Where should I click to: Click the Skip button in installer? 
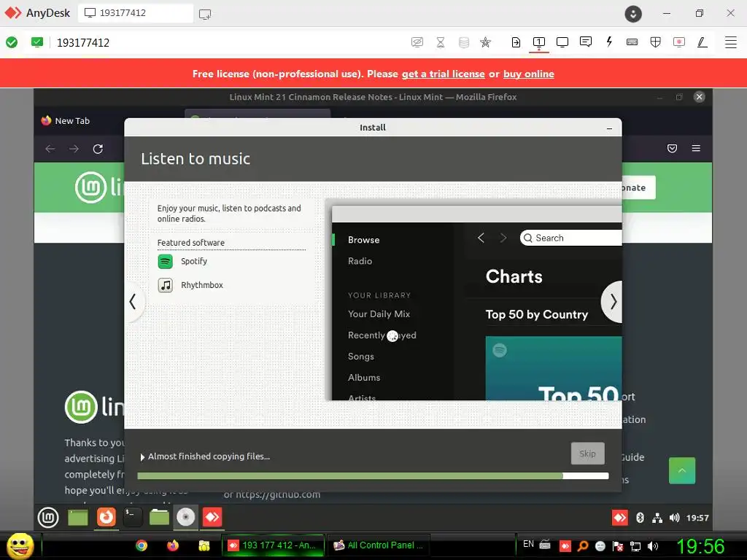[587, 454]
